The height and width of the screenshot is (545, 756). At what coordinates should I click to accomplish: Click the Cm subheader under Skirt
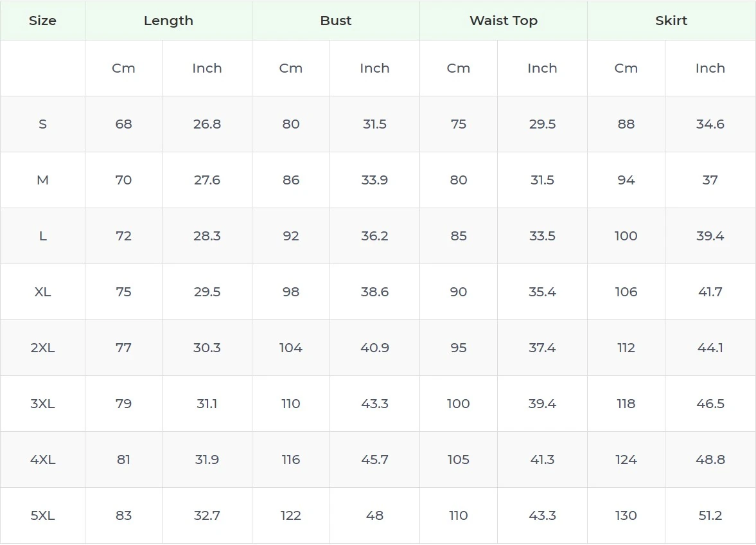[x=626, y=68]
